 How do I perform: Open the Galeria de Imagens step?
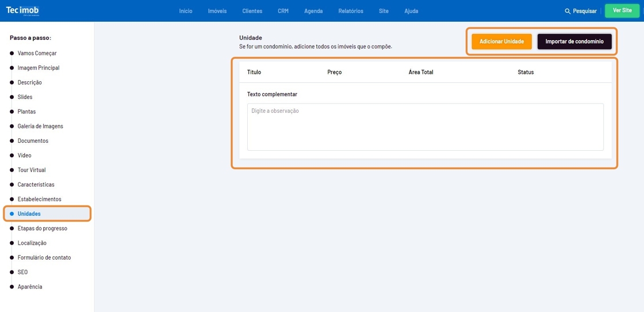(x=40, y=126)
